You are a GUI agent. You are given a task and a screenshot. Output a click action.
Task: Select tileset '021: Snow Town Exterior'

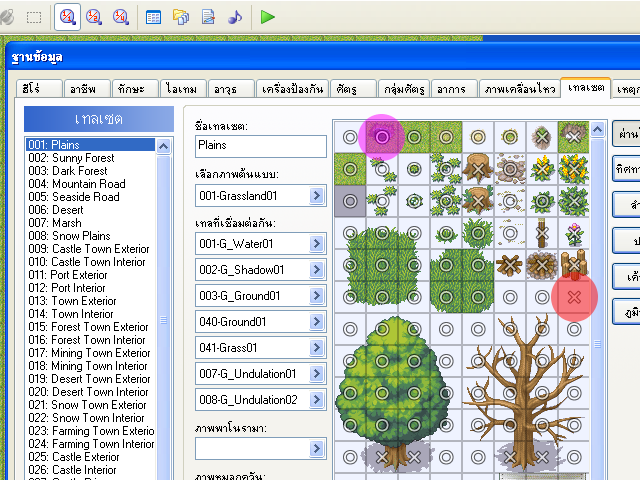[x=90, y=405]
